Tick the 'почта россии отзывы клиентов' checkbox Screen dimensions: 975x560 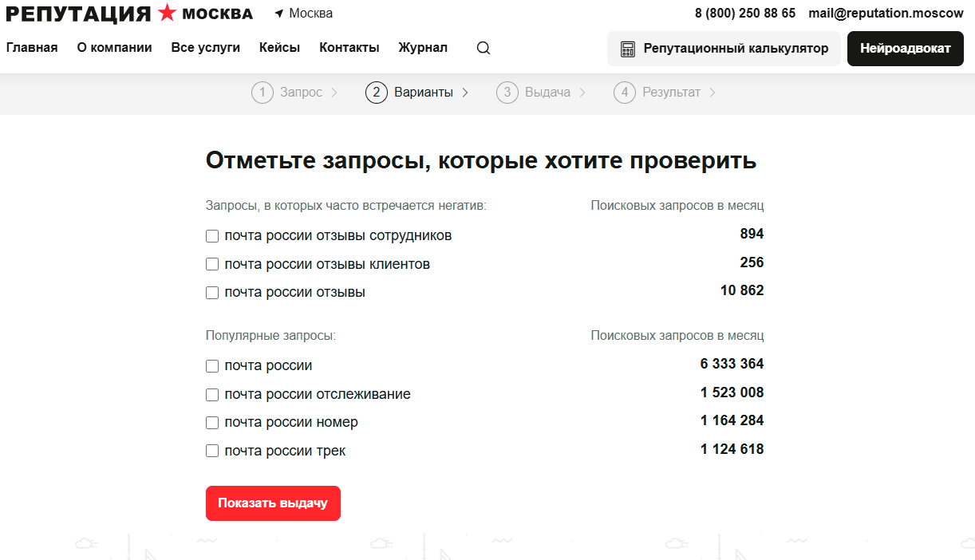212,264
